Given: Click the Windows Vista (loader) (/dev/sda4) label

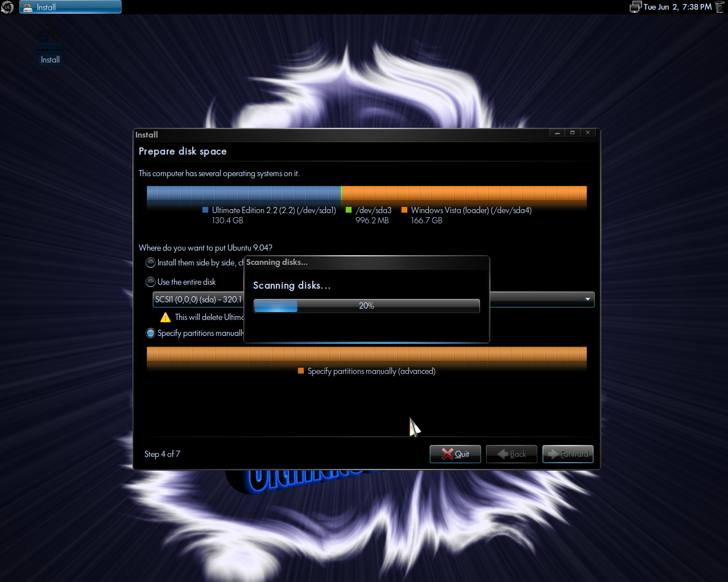Looking at the screenshot, I should point(471,210).
